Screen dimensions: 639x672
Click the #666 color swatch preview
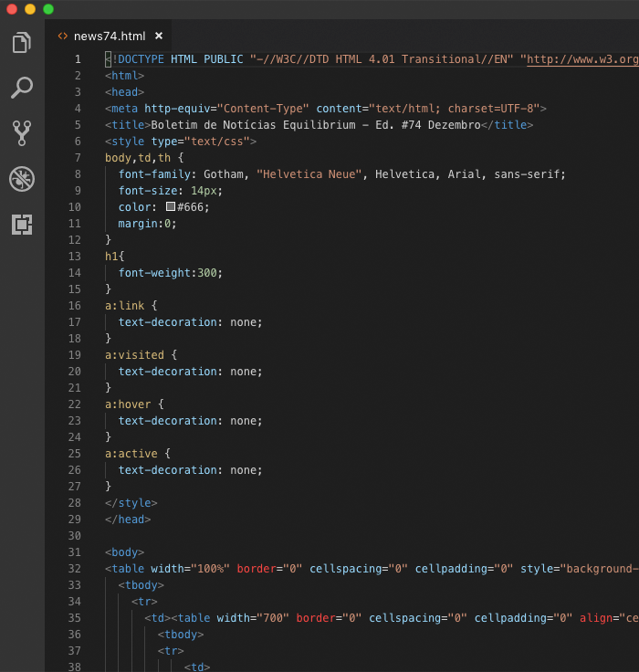[171, 207]
